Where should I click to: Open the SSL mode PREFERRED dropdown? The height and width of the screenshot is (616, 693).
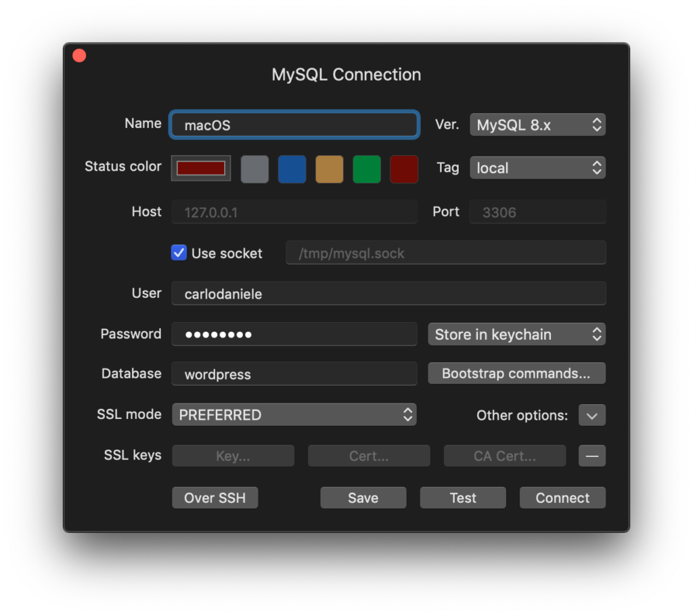click(x=294, y=414)
